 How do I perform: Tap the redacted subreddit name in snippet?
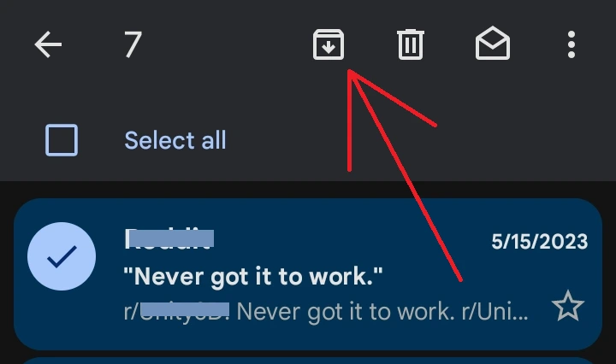tap(185, 309)
